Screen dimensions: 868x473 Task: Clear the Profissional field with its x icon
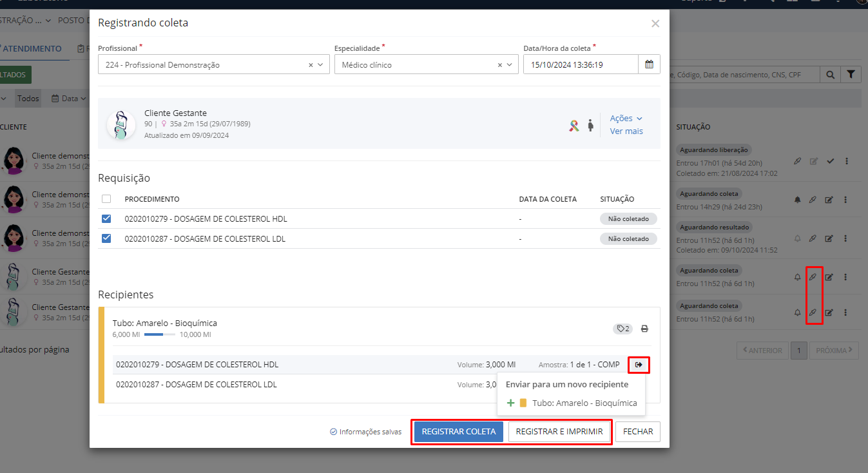[x=311, y=65]
